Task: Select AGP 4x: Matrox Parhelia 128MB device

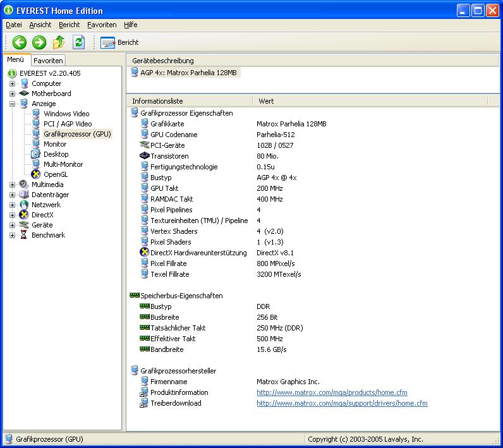Action: [188, 73]
